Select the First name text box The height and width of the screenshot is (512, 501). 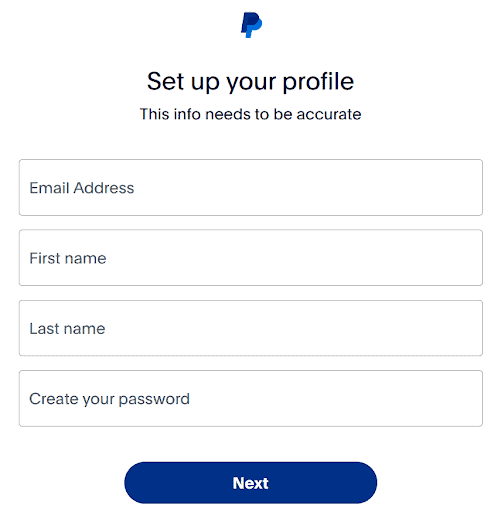(x=251, y=258)
